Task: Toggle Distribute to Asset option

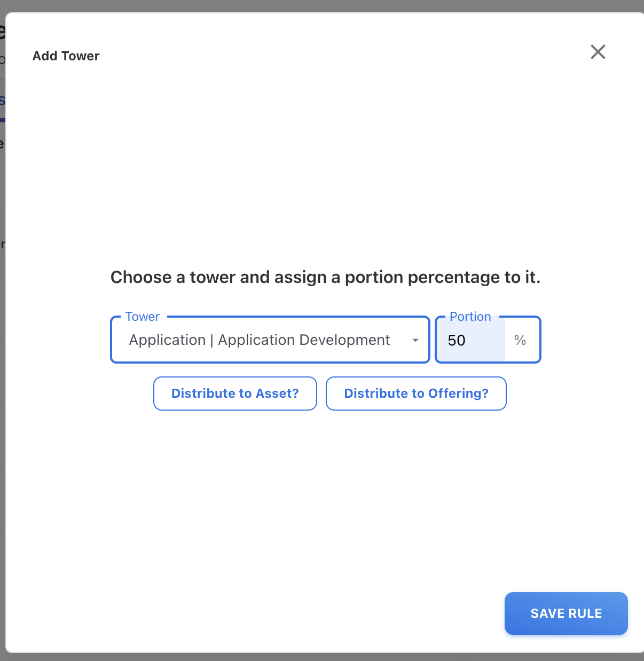Action: 235,394
